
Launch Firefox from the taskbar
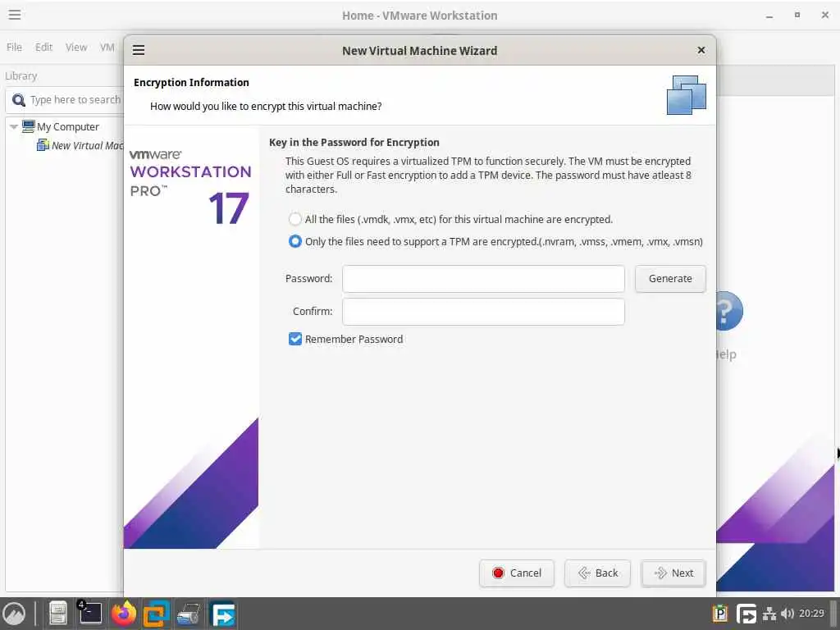tap(124, 614)
